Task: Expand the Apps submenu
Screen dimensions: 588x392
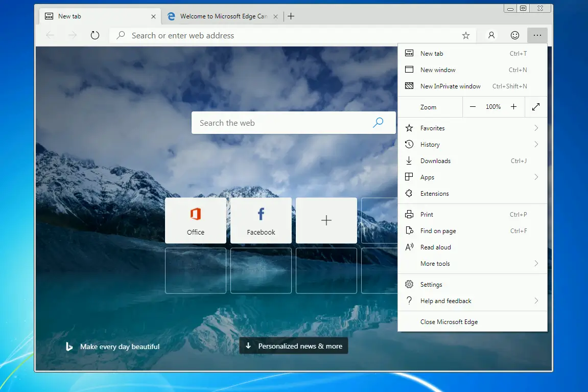Action: 473,177
